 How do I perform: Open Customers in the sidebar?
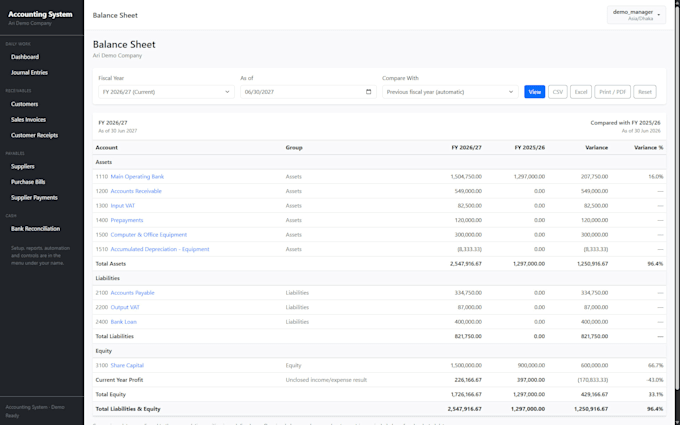point(24,104)
